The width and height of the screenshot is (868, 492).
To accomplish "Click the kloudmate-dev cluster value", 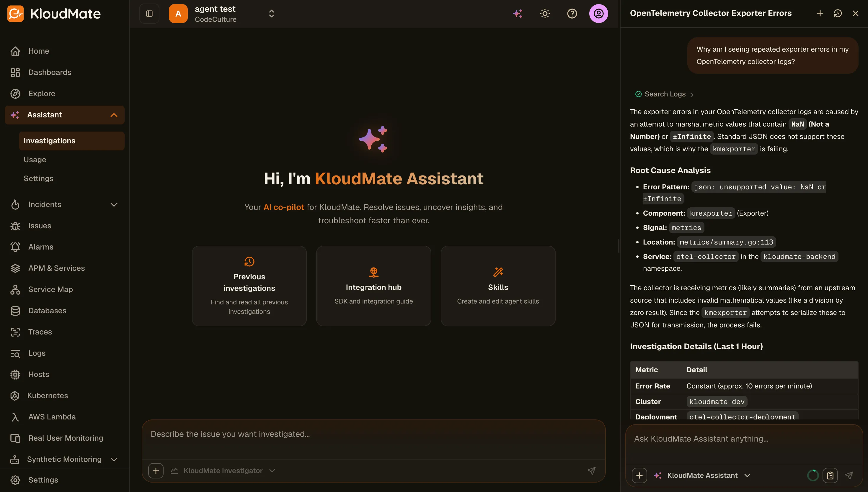I will pos(717,402).
